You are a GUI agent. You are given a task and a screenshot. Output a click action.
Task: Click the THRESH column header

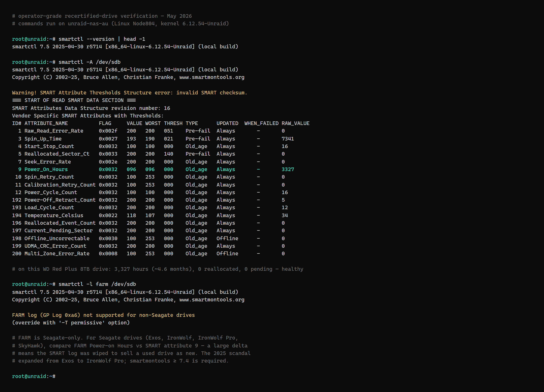coord(173,123)
